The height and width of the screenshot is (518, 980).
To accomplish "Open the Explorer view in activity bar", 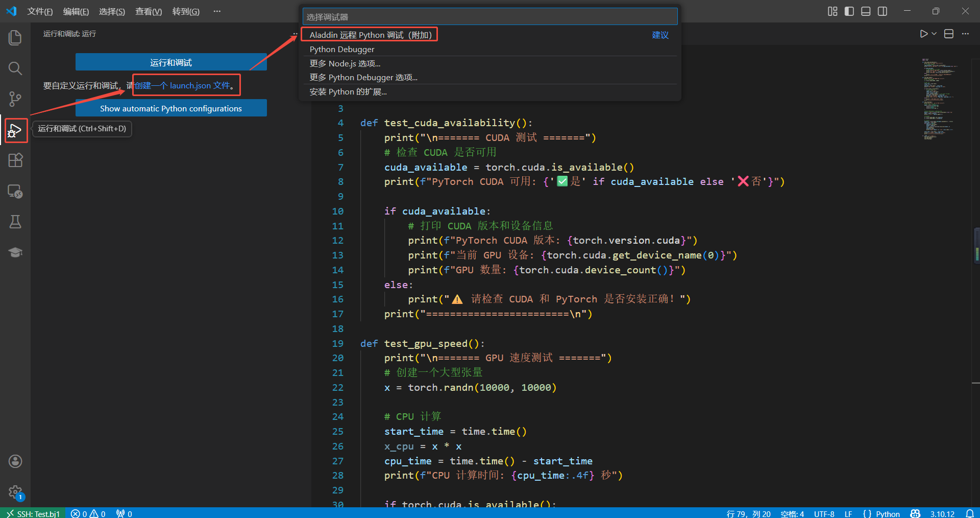I will 15,38.
